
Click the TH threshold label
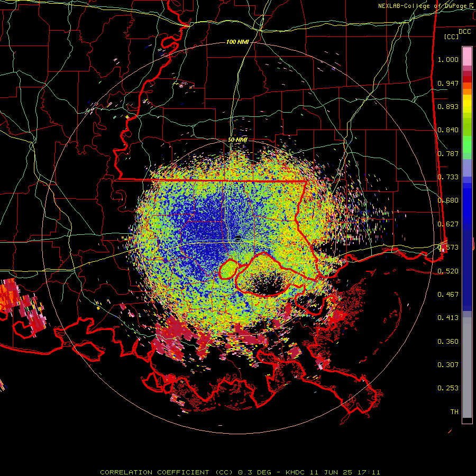pos(454,412)
